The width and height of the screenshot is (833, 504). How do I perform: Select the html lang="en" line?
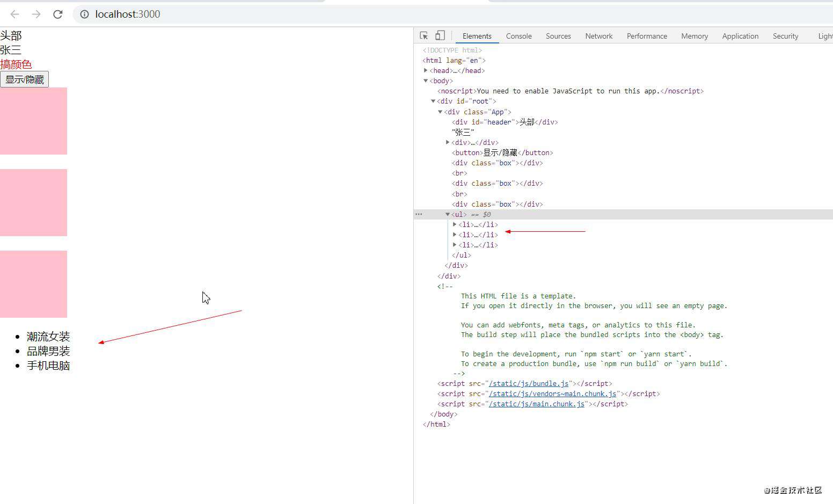[x=454, y=60]
